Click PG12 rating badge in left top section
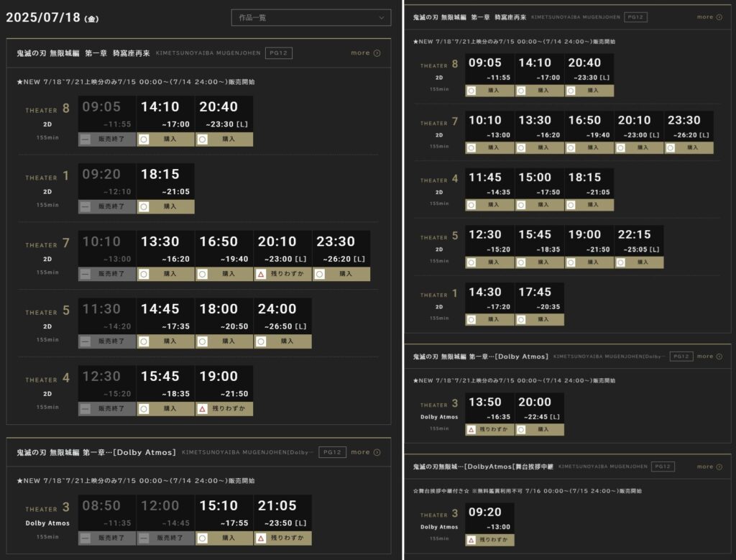The height and width of the screenshot is (560, 736). pyautogui.click(x=278, y=53)
